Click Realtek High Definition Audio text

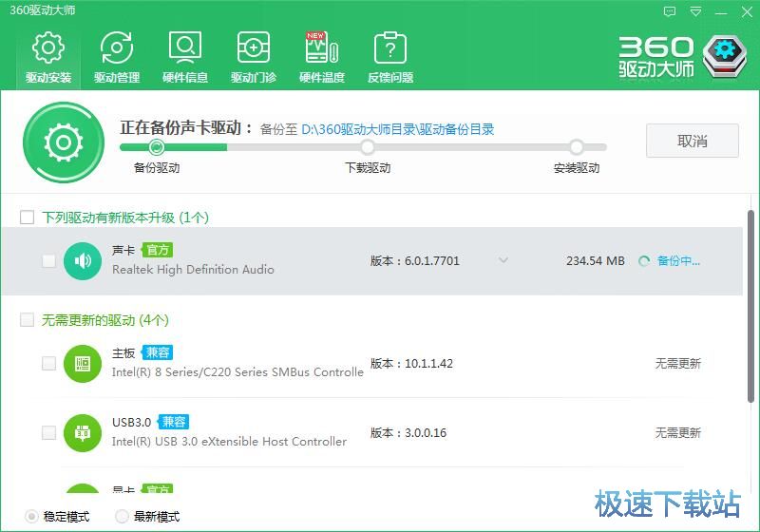coord(193,270)
